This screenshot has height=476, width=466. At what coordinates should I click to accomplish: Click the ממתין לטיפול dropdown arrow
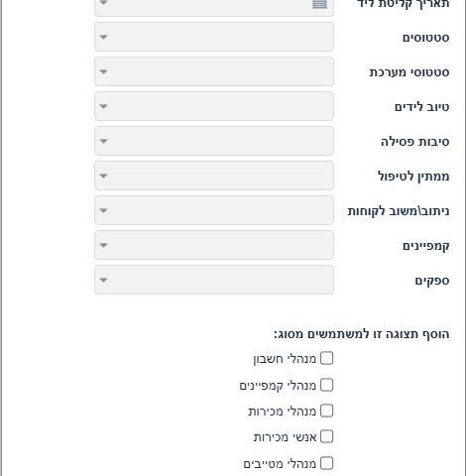click(103, 176)
